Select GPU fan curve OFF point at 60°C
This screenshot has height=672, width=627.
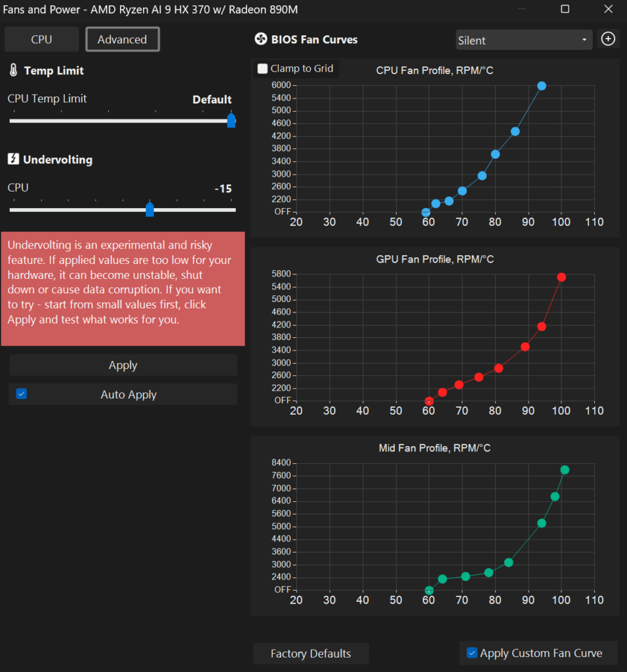429,401
